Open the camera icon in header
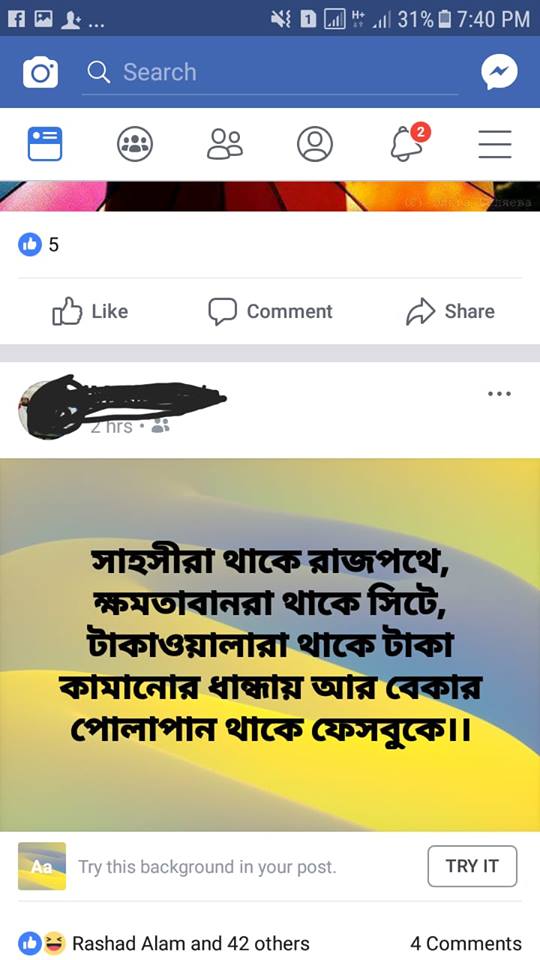The width and height of the screenshot is (540, 960). coord(40,73)
